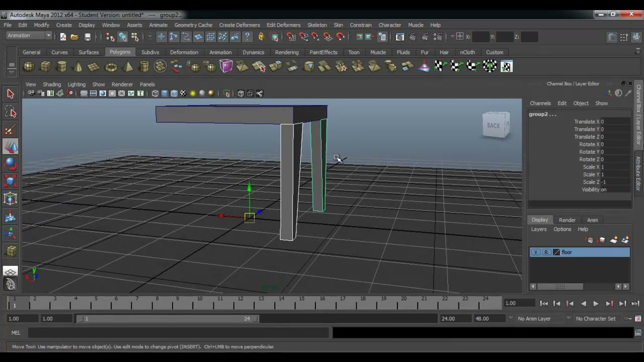Switch to the Anim layer tab
The width and height of the screenshot is (644, 362).
(592, 220)
